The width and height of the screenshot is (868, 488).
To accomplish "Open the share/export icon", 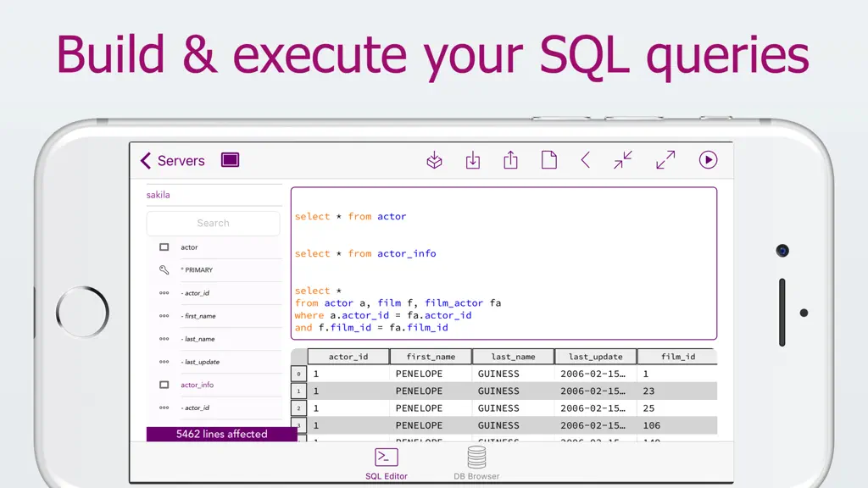I will click(x=510, y=160).
